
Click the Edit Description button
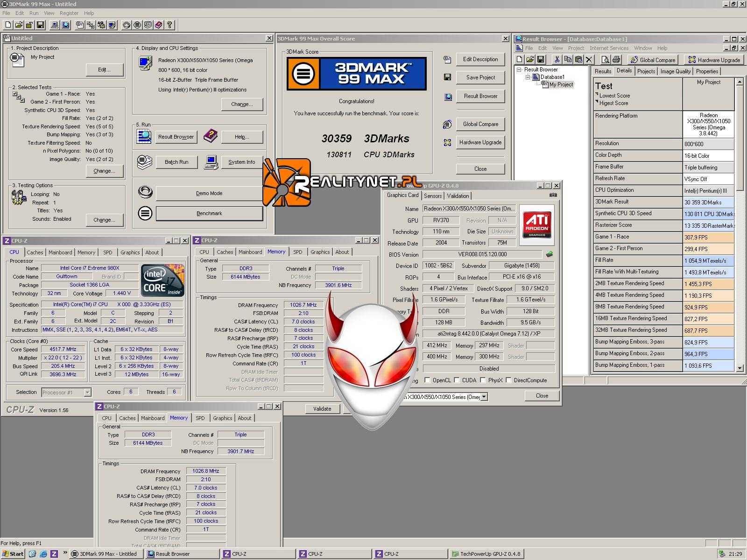[480, 59]
